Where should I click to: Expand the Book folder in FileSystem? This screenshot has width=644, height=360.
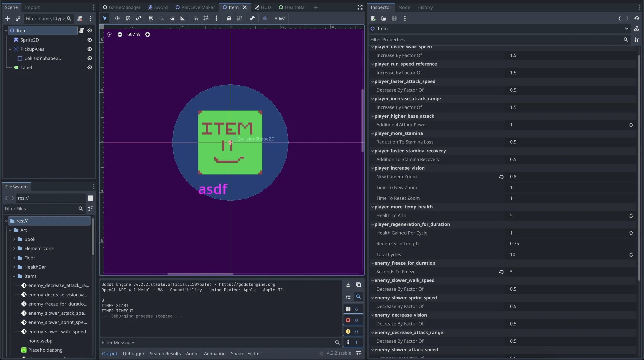14,239
